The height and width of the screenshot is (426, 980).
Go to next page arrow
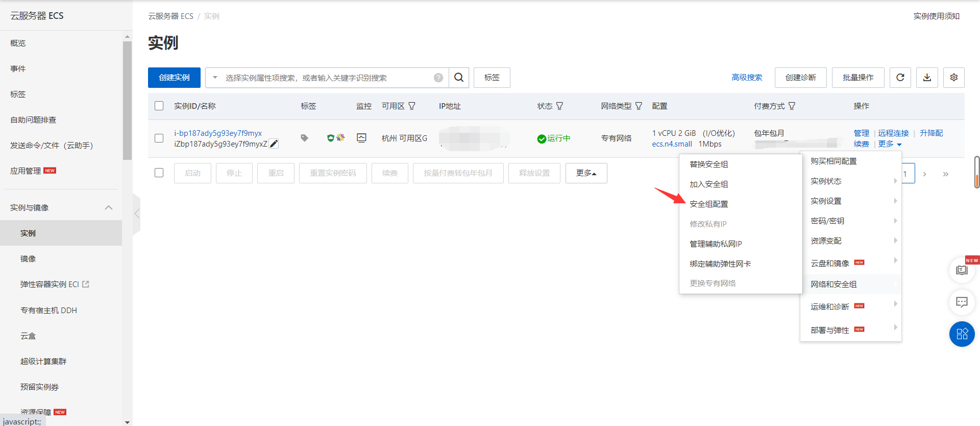point(924,174)
